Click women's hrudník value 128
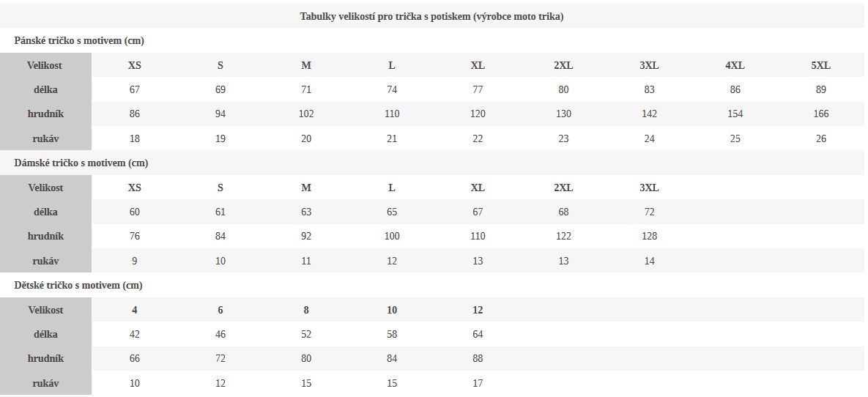This screenshot has width=868, height=397. [x=649, y=237]
